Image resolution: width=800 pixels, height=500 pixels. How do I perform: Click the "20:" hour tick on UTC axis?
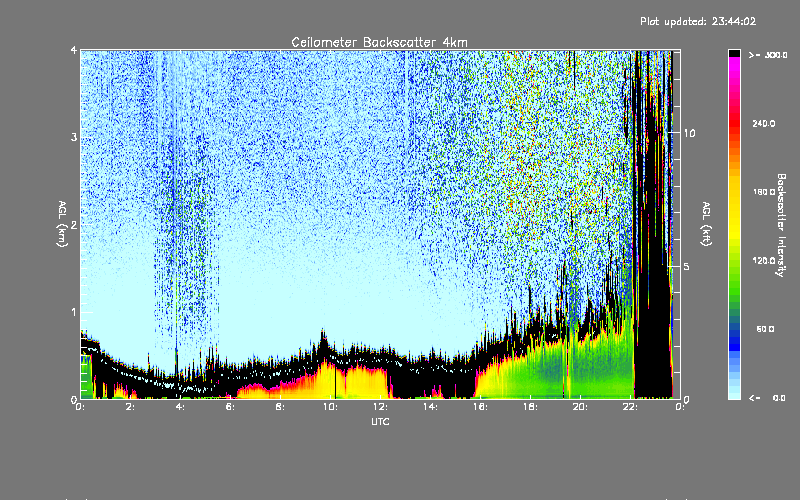coord(580,407)
